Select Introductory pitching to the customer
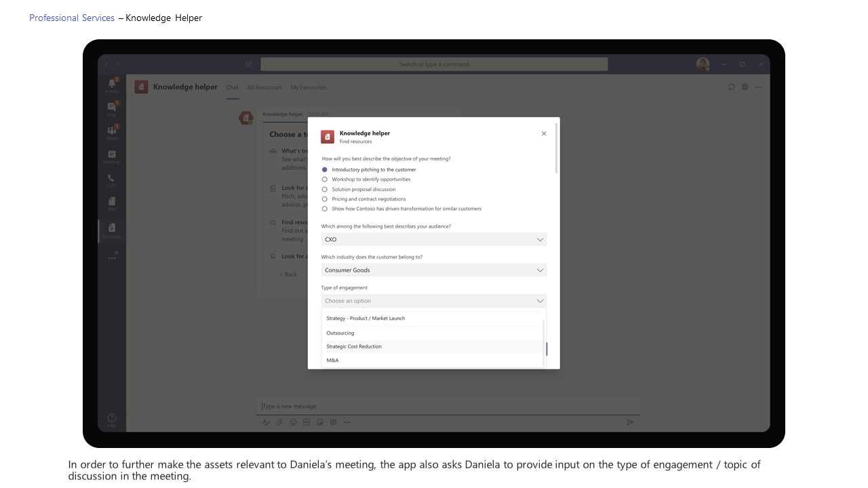The height and width of the screenshot is (488, 868). pyautogui.click(x=369, y=169)
